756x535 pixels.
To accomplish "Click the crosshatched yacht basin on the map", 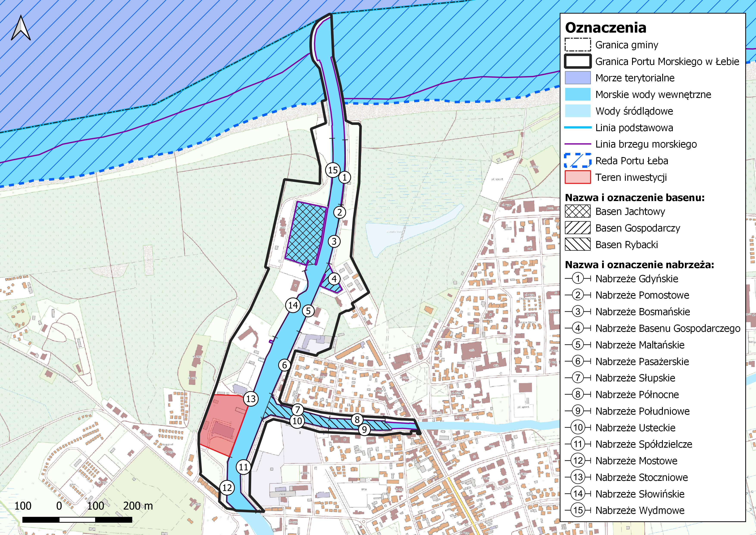I will (305, 234).
